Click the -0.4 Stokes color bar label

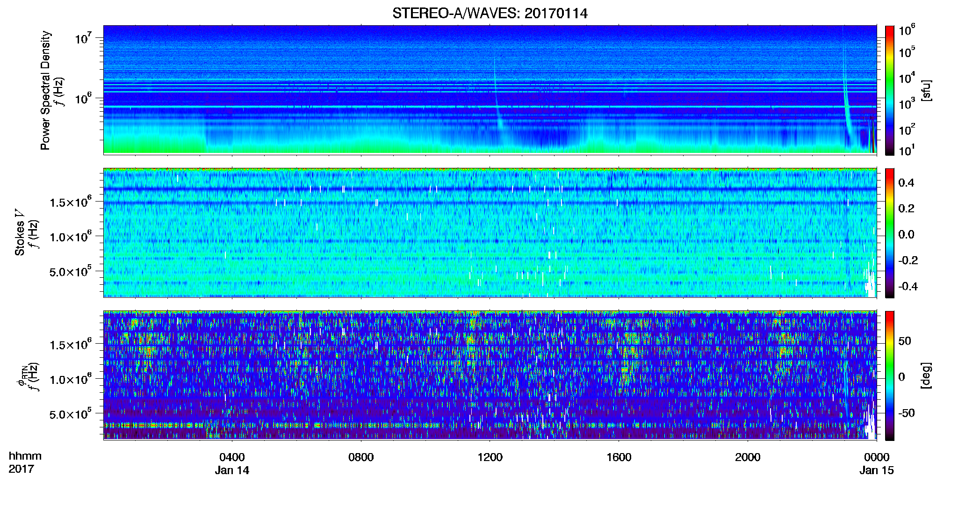908,286
